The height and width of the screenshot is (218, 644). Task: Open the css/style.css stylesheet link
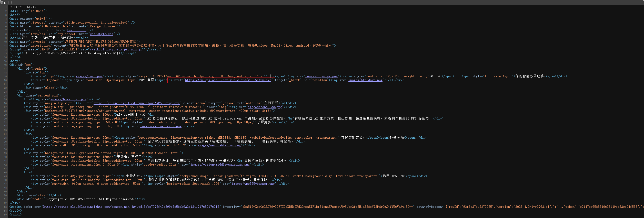click(102, 34)
